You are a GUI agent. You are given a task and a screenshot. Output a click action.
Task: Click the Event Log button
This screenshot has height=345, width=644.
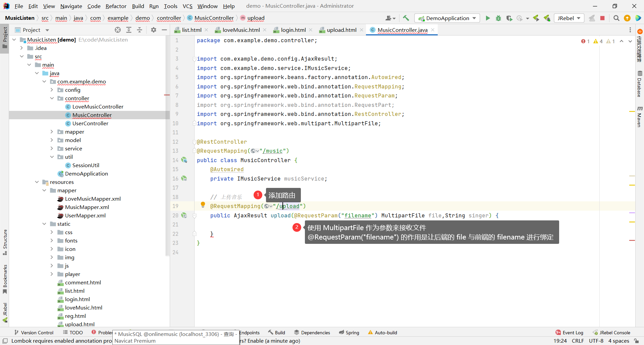(569, 332)
